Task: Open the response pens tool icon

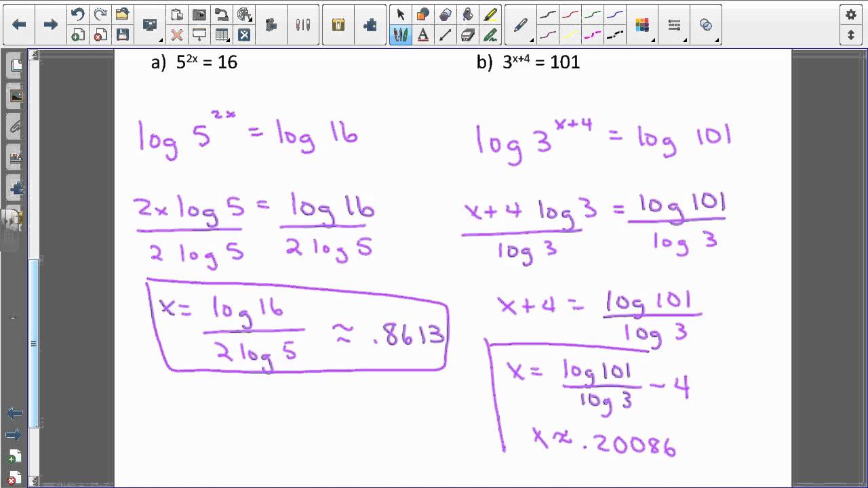Action: (x=302, y=25)
